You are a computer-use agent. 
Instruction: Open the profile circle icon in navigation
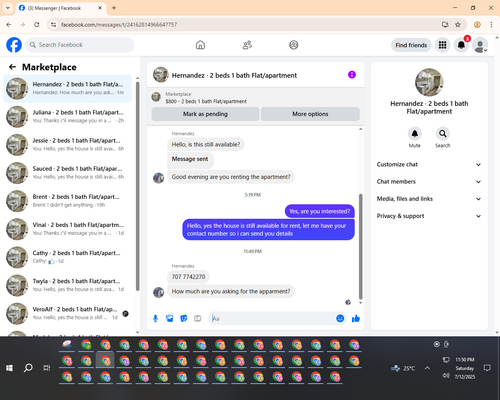[294, 45]
